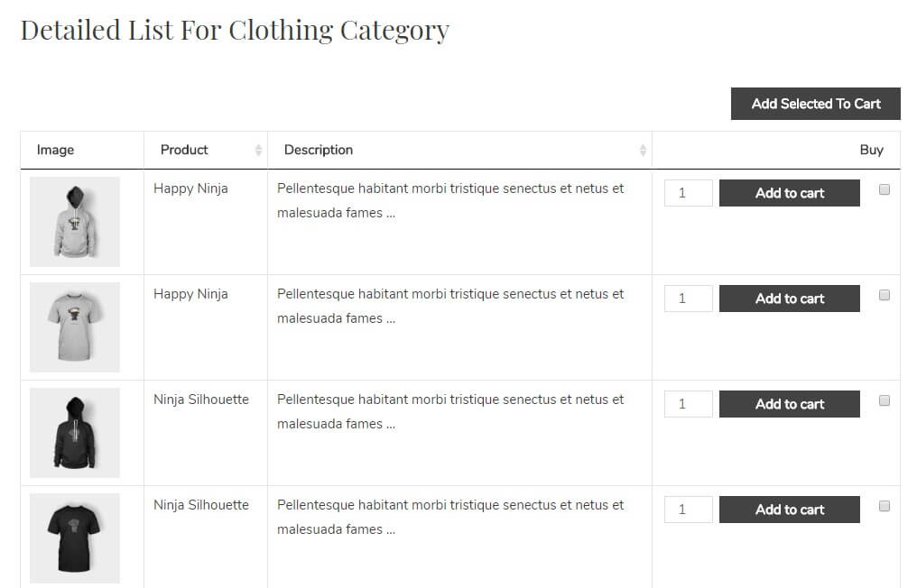Viewport: 917px width, 588px height.
Task: Click the Buy column header
Action: coord(870,150)
